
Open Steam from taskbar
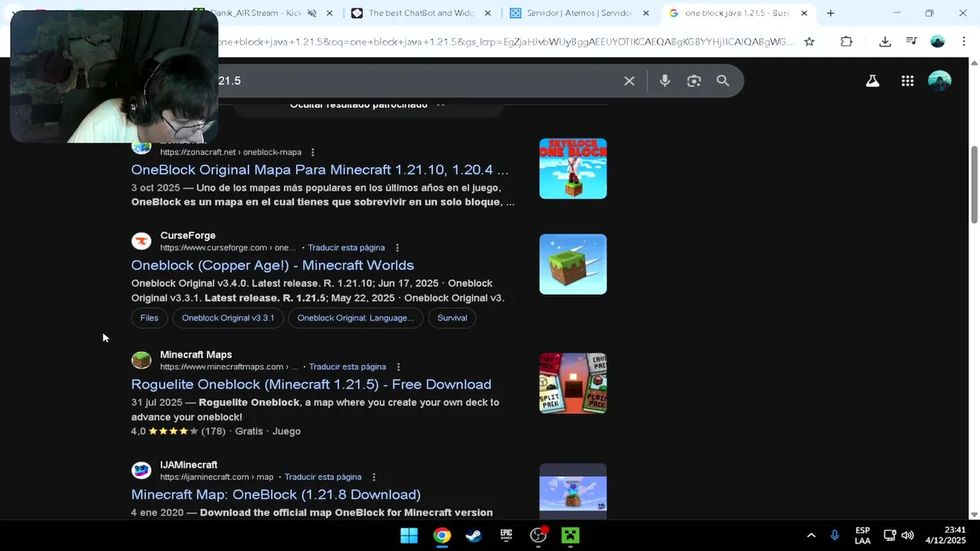474,536
